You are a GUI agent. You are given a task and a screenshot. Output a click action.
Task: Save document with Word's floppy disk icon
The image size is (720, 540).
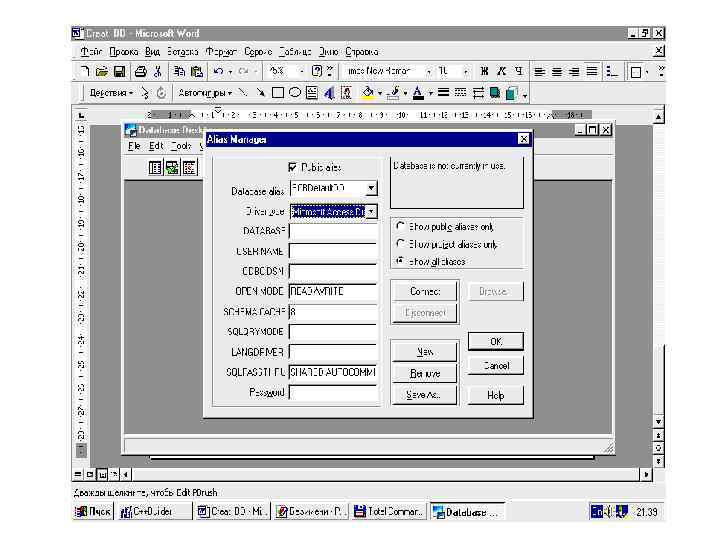119,71
